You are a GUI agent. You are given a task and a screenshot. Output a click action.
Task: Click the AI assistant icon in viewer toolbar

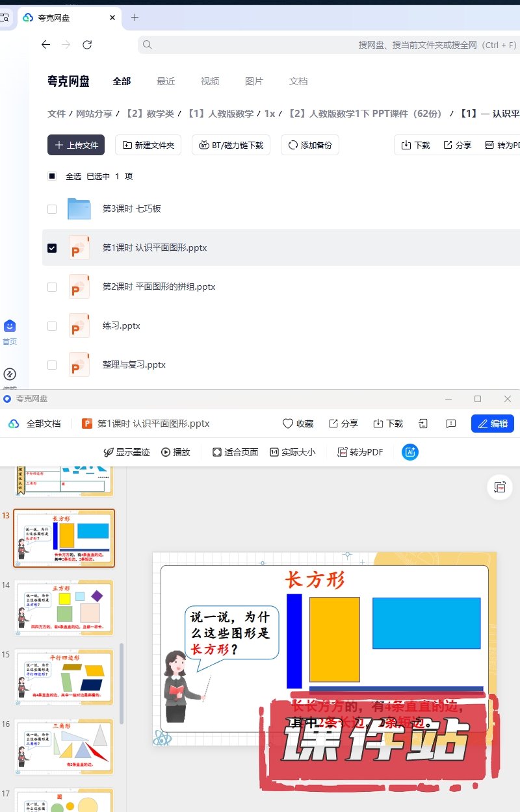409,452
